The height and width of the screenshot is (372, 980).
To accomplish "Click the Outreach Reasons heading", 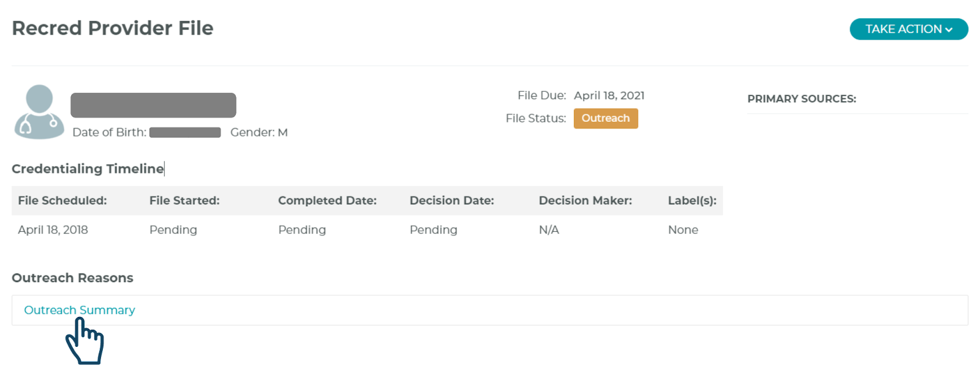I will [x=72, y=278].
